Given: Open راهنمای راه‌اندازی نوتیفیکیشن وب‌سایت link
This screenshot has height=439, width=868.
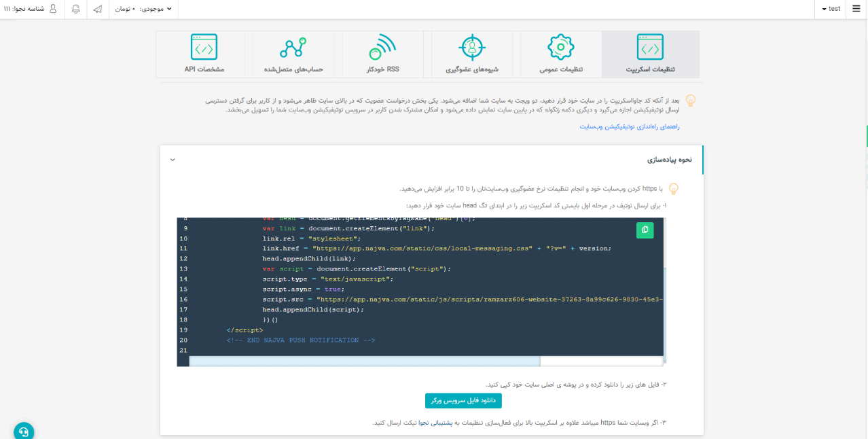Looking at the screenshot, I should pos(630,126).
